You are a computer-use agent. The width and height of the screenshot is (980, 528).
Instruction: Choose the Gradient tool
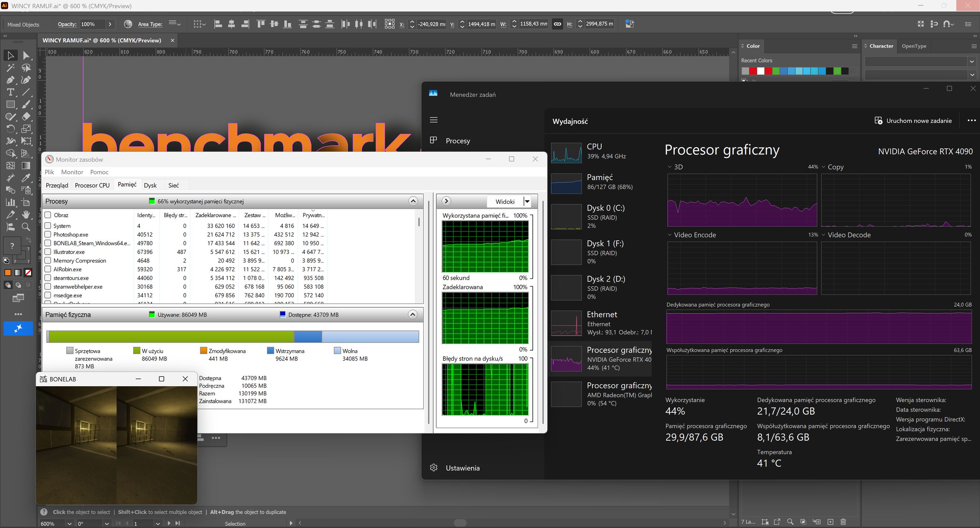[26, 166]
